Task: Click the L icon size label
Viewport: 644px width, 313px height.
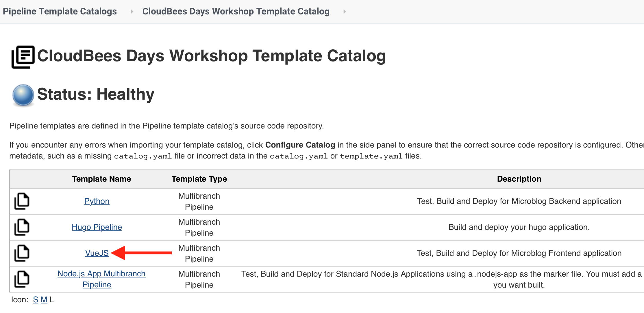Action: click(52, 300)
